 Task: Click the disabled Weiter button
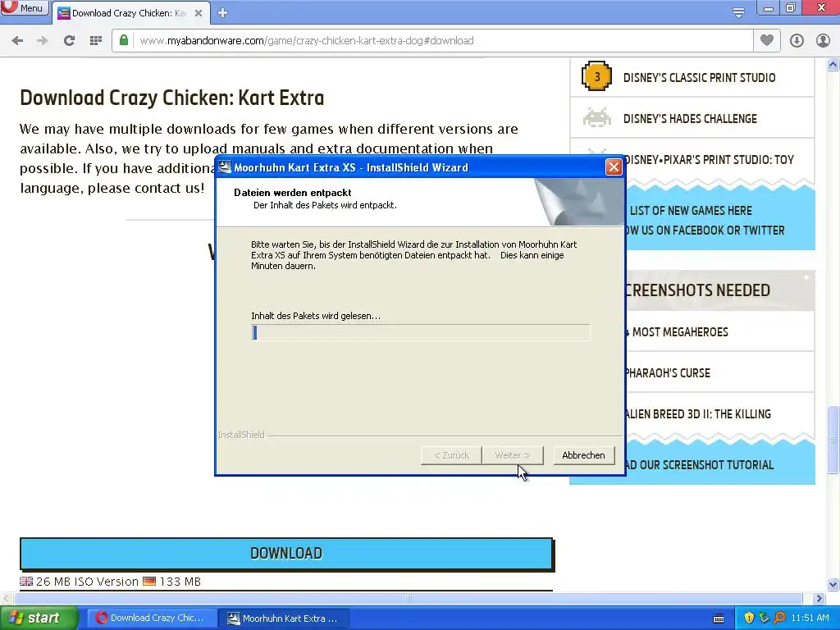pyautogui.click(x=513, y=455)
